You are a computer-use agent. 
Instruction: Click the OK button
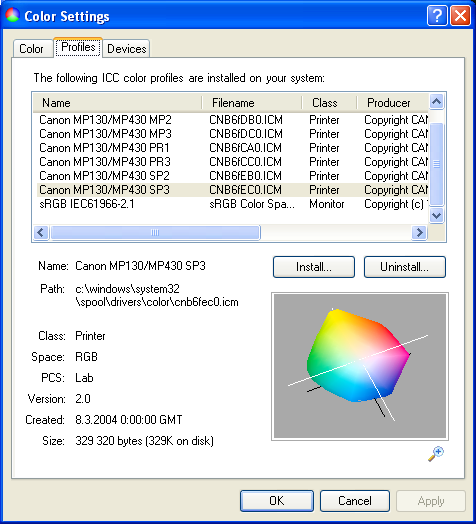coord(277,501)
